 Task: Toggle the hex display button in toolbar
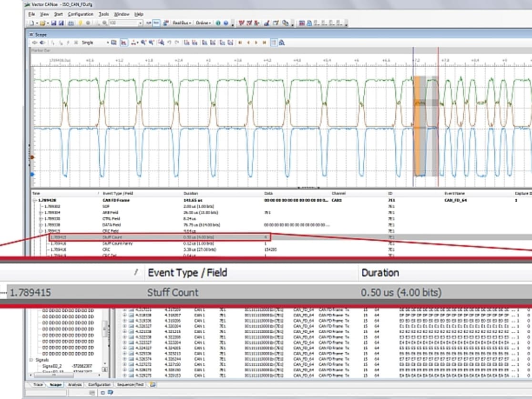(156, 23)
